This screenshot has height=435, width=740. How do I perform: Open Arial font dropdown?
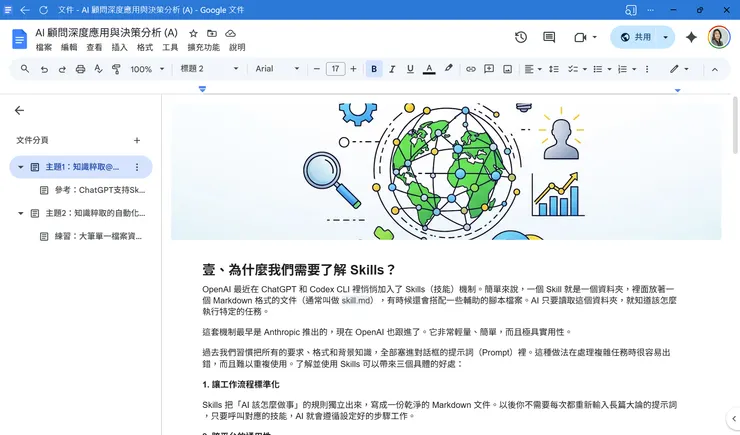pos(278,69)
